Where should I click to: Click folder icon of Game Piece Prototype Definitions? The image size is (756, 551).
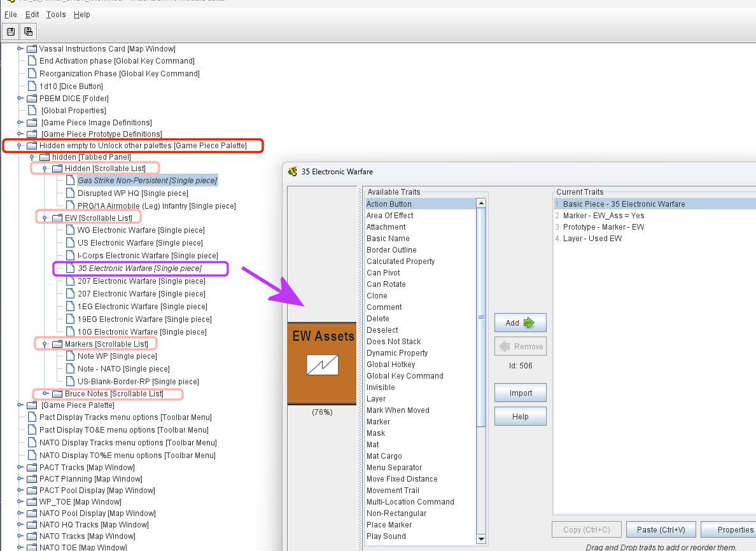pyautogui.click(x=32, y=134)
